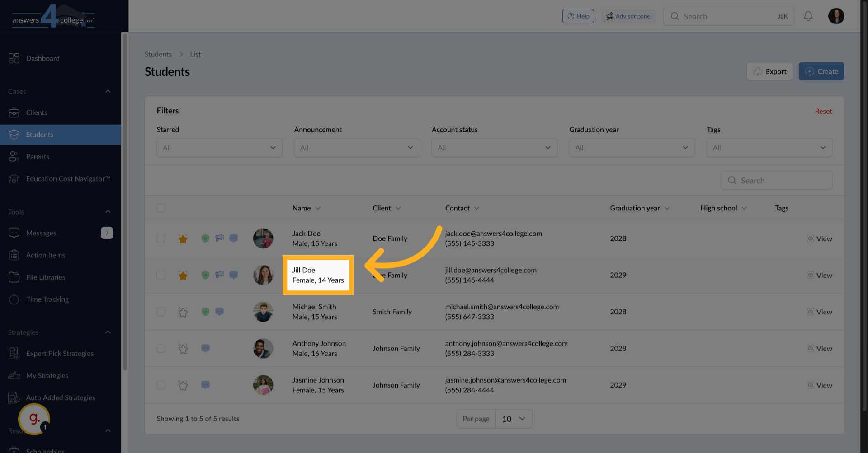Click the Create button
The image size is (868, 453).
coord(821,71)
